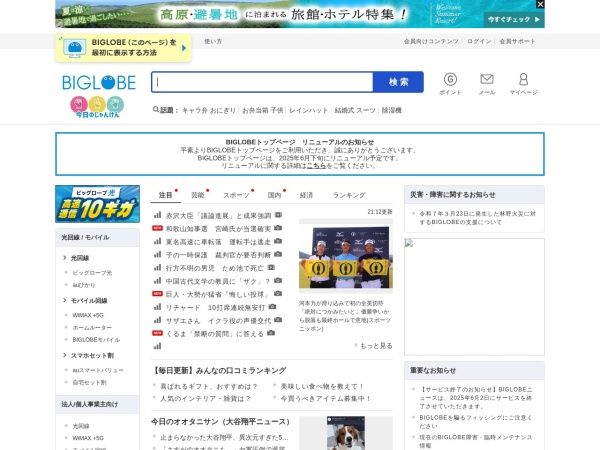Viewport: 600px width, 450px height.
Task: Open WiMAX +5G link under モバイル回線
Action: tap(88, 315)
